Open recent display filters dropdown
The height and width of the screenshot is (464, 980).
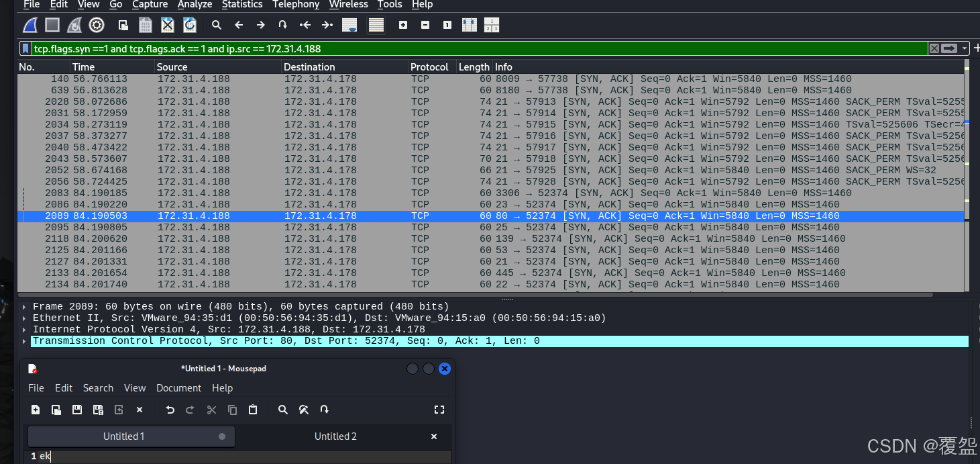coord(965,48)
